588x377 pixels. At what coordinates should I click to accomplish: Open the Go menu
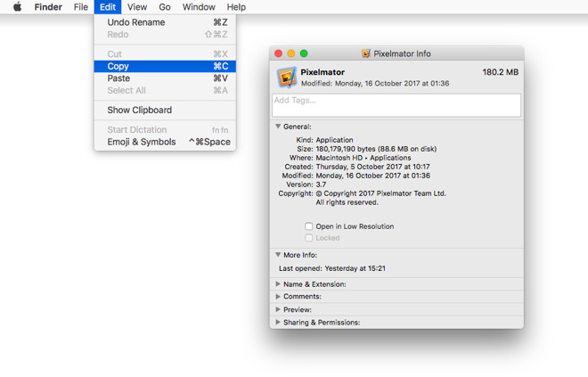click(x=165, y=7)
